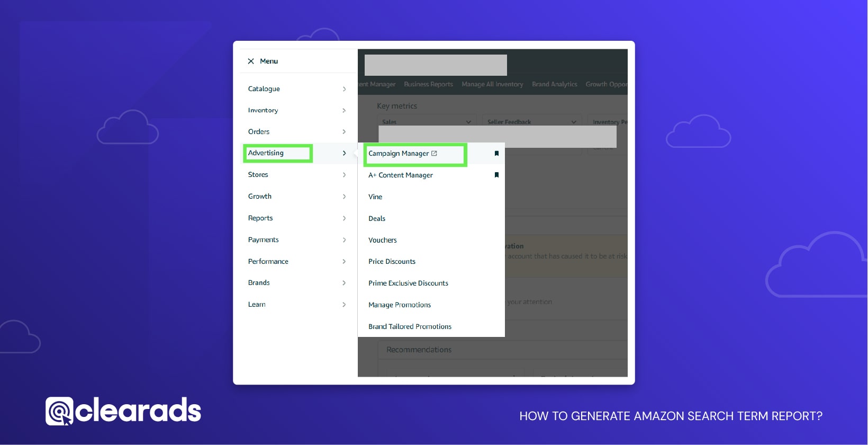This screenshot has width=868, height=445.
Task: Open A+ Content Manager
Action: [401, 175]
